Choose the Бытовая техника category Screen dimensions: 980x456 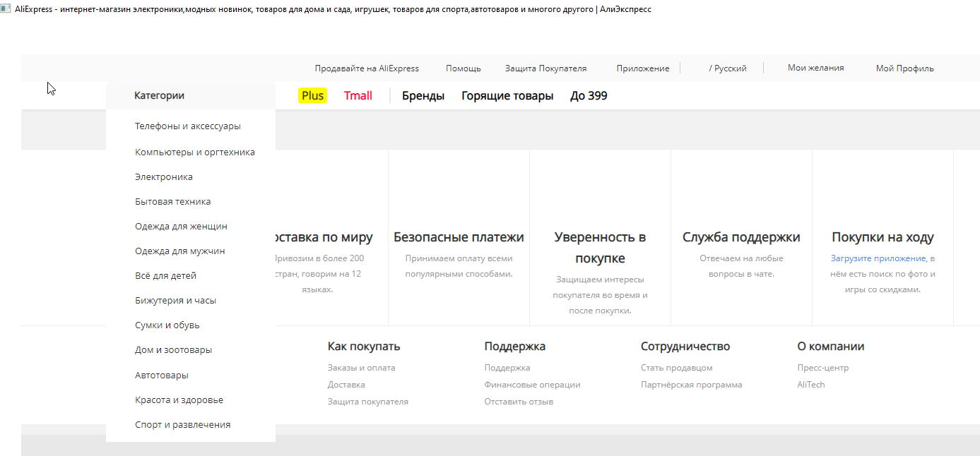[173, 202]
